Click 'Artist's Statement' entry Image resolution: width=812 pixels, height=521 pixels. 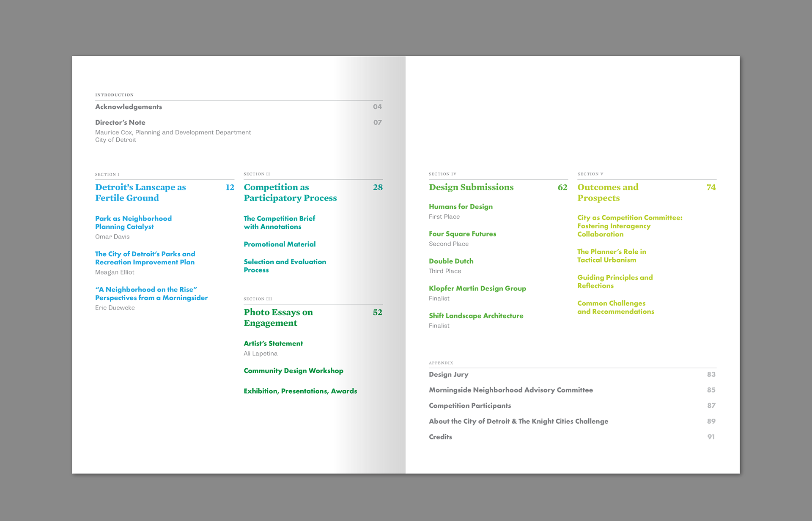point(273,343)
